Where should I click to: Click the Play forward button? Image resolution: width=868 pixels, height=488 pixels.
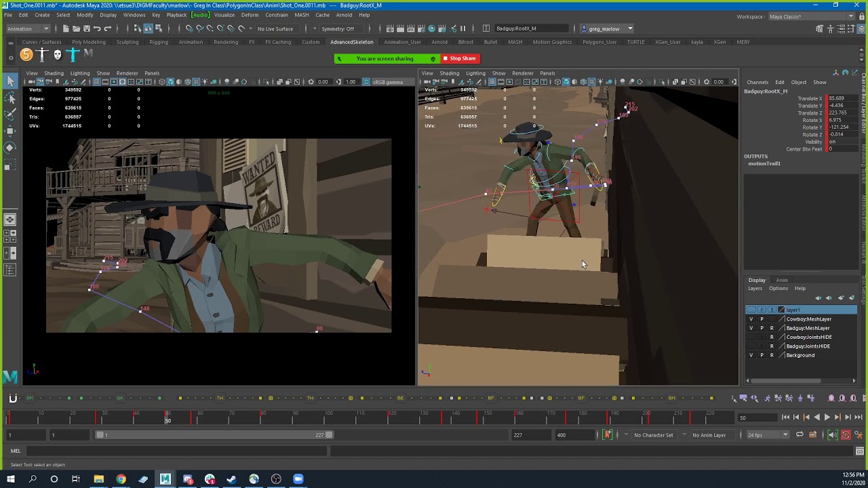click(827, 418)
